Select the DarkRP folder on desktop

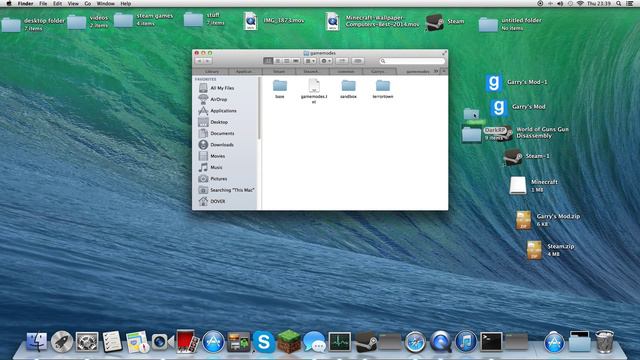[x=471, y=134]
